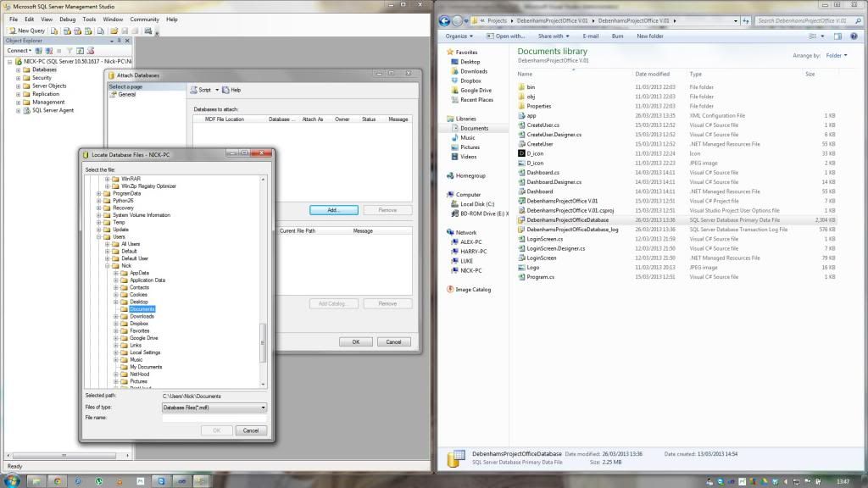Open Activity Monitor from the SSMS toolbar
The height and width of the screenshot is (488, 868).
click(147, 31)
